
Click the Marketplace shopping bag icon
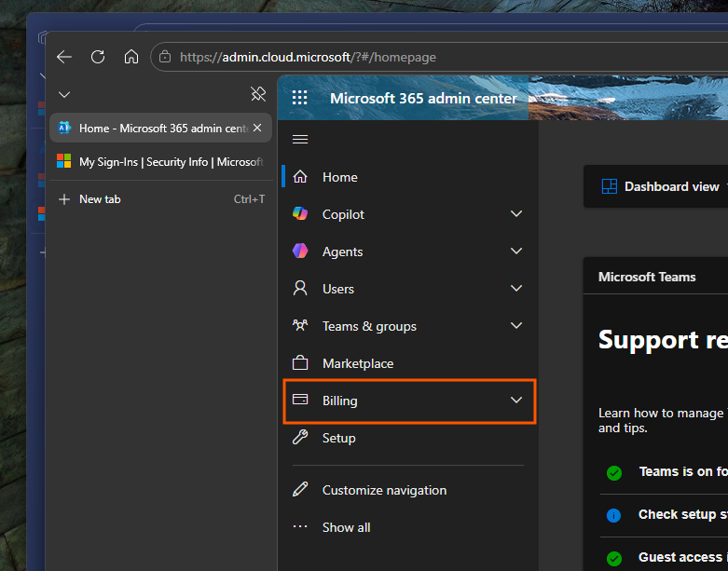point(300,362)
